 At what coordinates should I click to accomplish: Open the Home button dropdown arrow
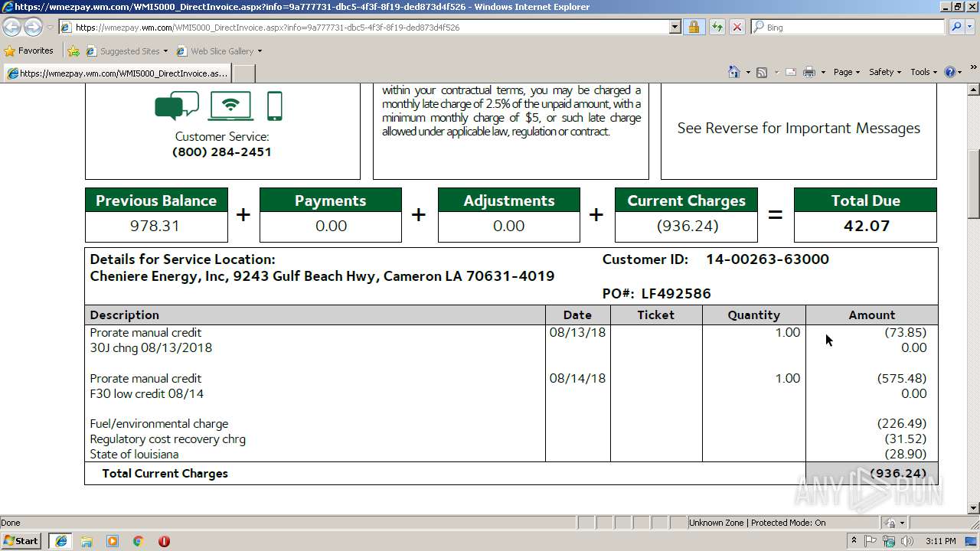click(746, 72)
